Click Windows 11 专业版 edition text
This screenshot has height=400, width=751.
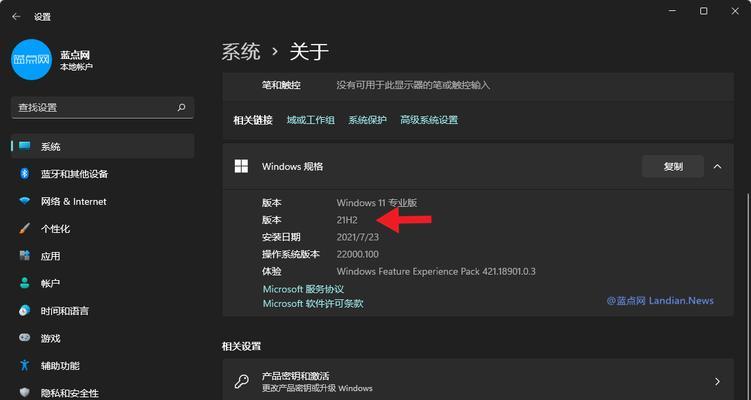coord(377,203)
